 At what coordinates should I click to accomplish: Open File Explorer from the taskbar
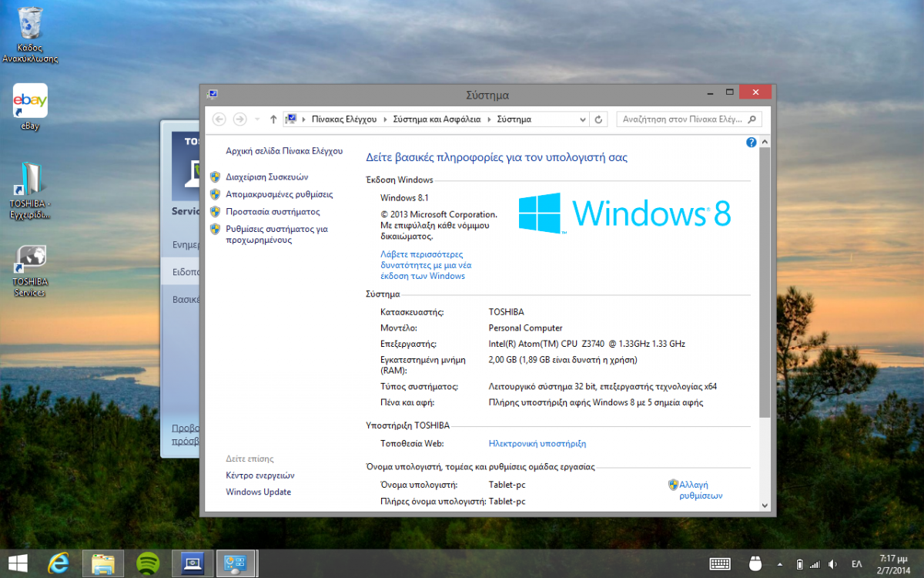(x=103, y=563)
